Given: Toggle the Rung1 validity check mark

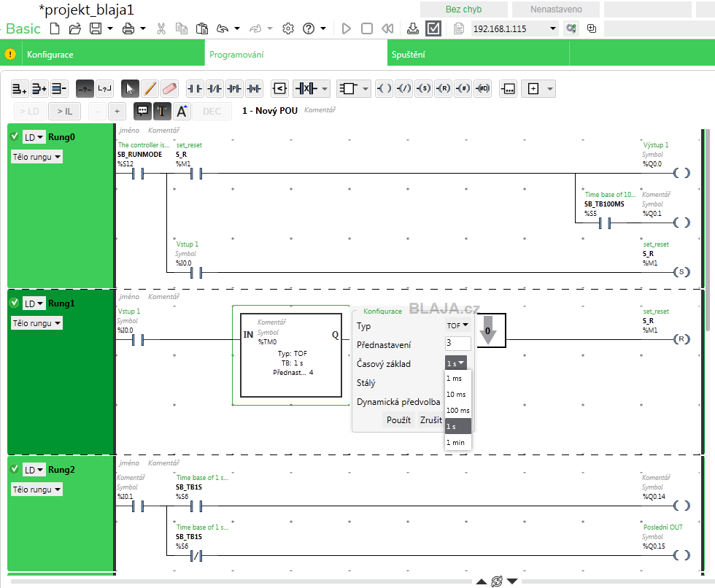Looking at the screenshot, I should [15, 303].
